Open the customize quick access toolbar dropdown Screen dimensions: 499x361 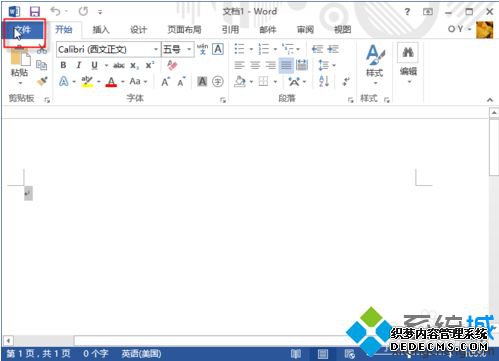100,12
